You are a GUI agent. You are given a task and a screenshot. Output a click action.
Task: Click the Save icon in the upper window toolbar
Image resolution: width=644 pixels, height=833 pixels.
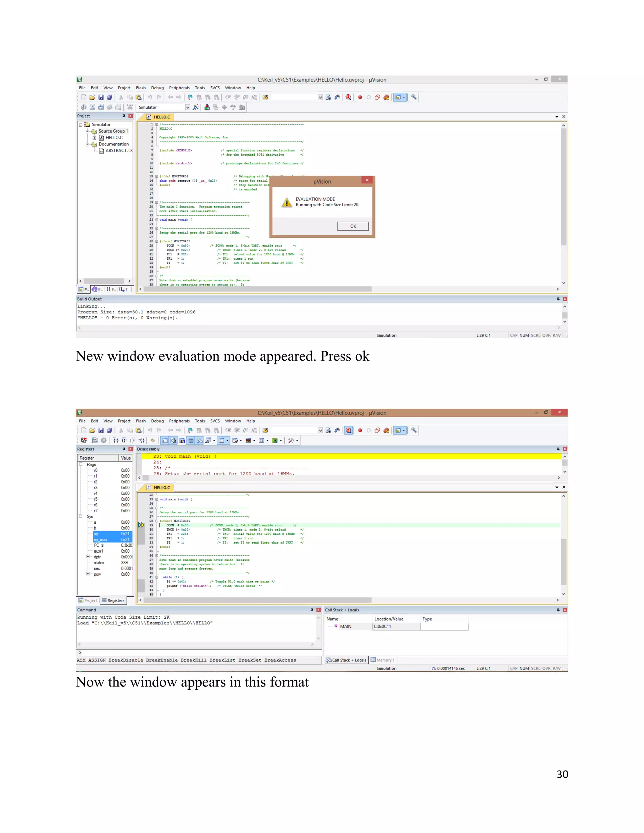click(x=101, y=97)
